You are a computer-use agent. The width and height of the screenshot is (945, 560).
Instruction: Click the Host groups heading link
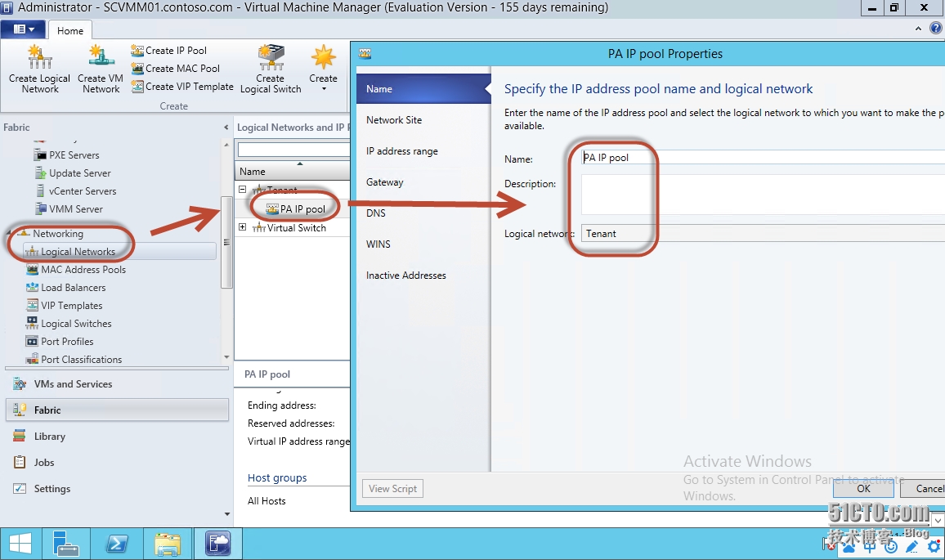276,478
